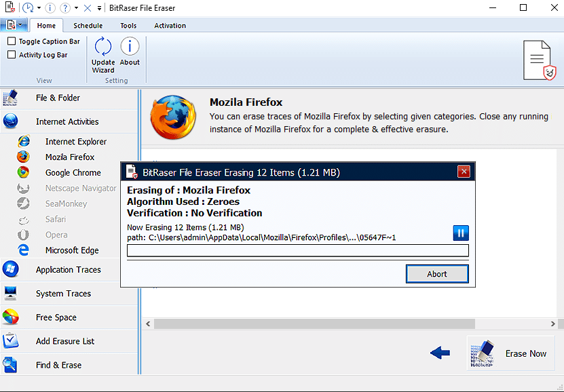Click the blue X icon in quick access toolbar
Screen dimensions: 564x392
pyautogui.click(x=88, y=8)
